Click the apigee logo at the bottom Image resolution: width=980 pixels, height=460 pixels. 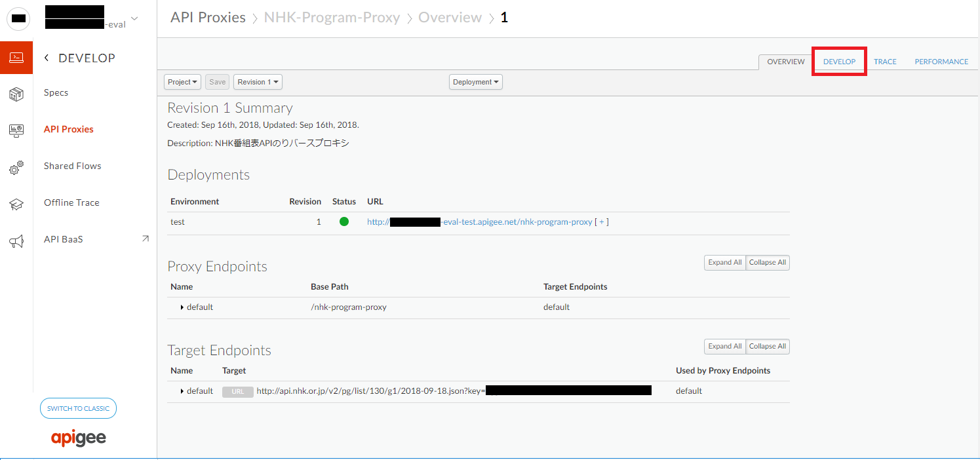(78, 438)
